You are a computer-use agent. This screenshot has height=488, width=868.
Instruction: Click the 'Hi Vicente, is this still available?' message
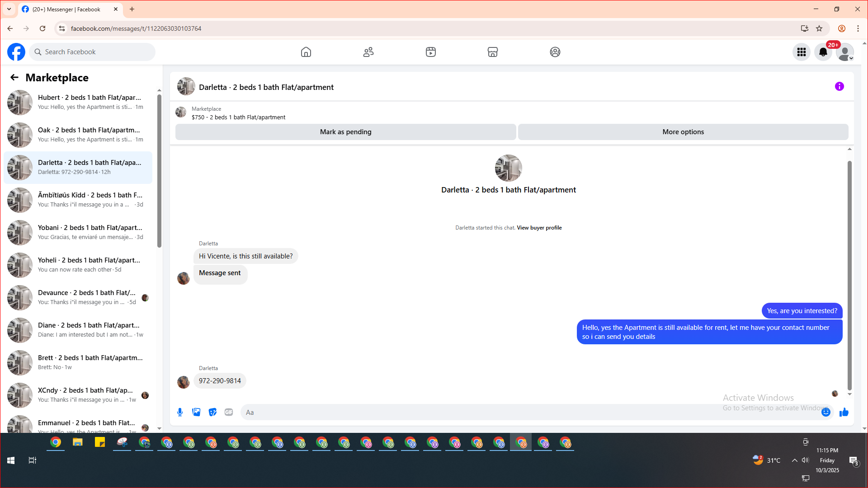pos(245,256)
